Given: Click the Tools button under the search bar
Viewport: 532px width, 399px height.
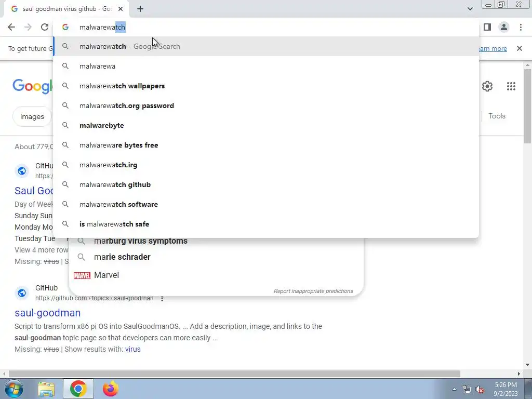Looking at the screenshot, I should [497, 116].
